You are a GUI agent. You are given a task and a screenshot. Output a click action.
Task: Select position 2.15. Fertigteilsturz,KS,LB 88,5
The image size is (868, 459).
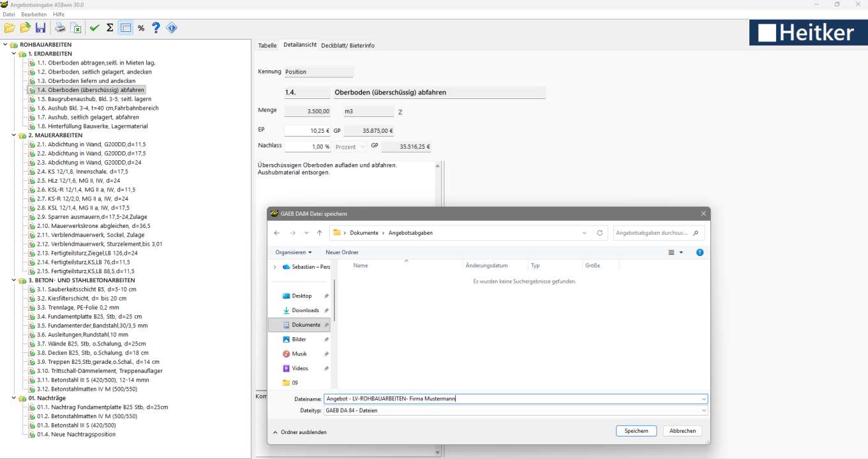(86, 271)
